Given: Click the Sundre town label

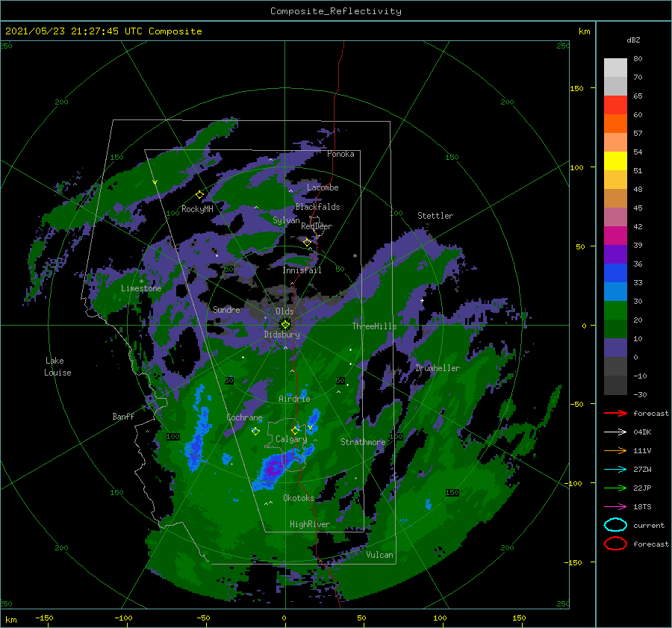Looking at the screenshot, I should tap(226, 309).
